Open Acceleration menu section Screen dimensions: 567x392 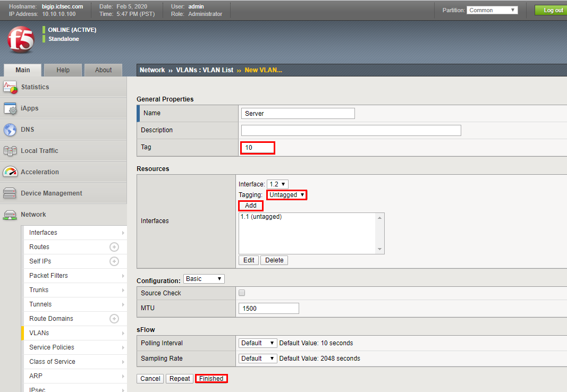pos(63,172)
